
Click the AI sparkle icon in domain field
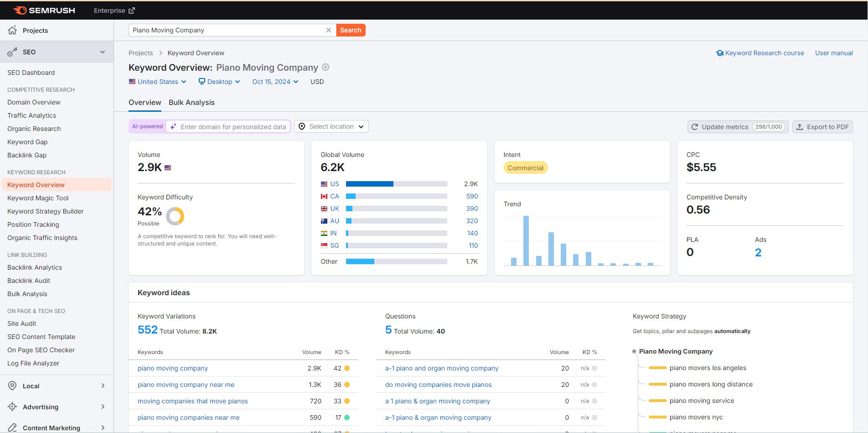pos(173,126)
